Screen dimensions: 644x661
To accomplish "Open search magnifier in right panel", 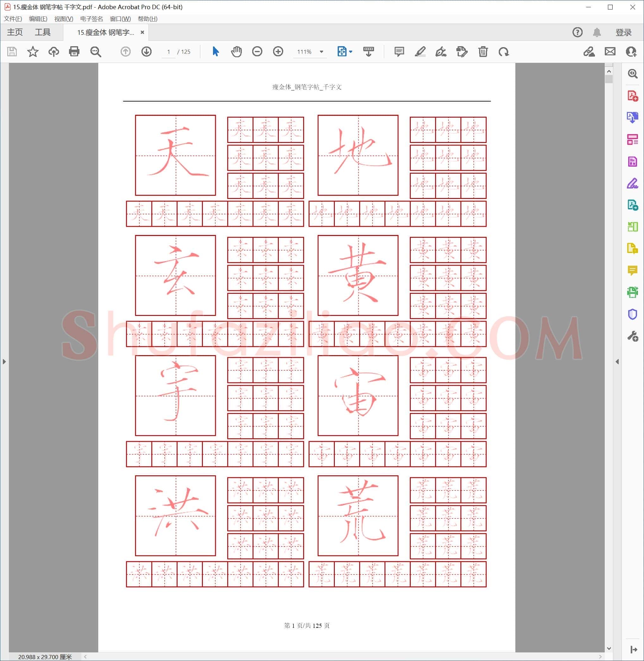I will click(x=633, y=74).
